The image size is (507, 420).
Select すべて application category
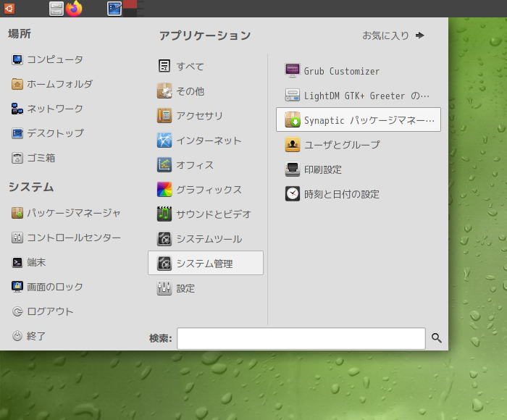point(206,67)
